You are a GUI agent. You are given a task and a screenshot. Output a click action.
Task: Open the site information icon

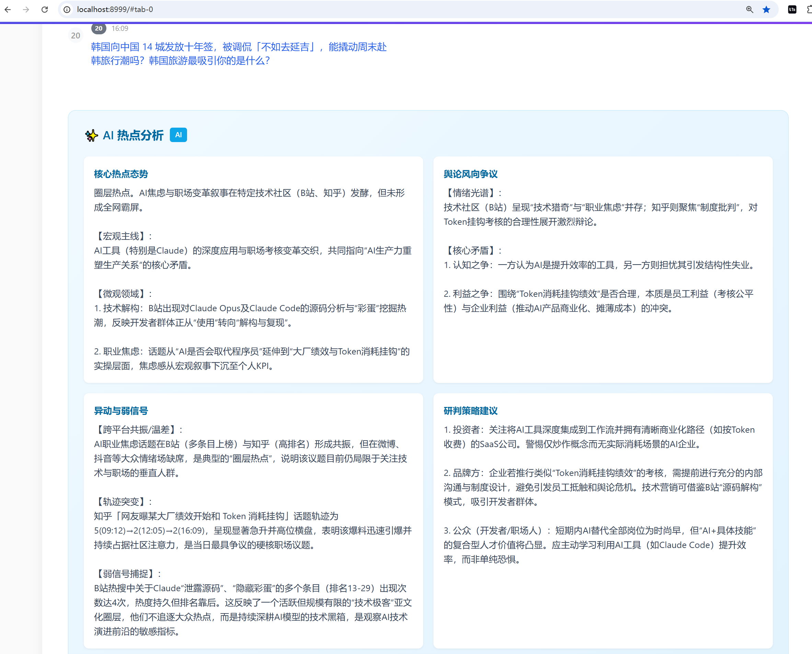click(67, 9)
